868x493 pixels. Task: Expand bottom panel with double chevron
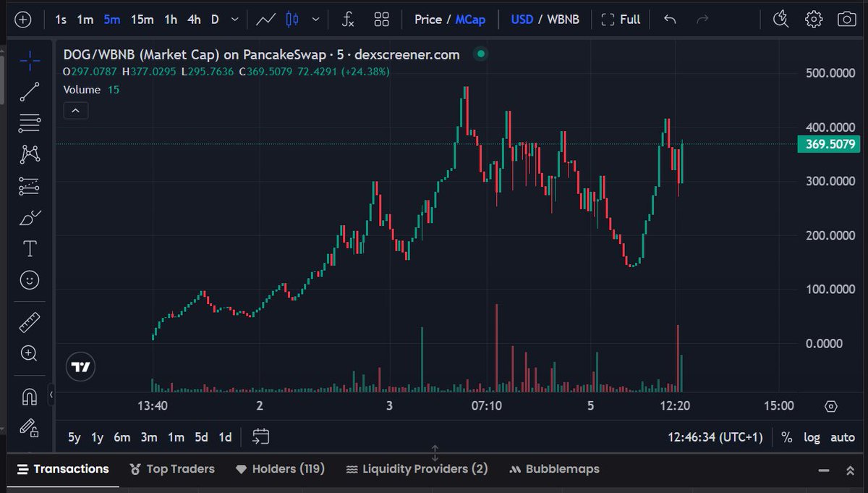point(850,471)
